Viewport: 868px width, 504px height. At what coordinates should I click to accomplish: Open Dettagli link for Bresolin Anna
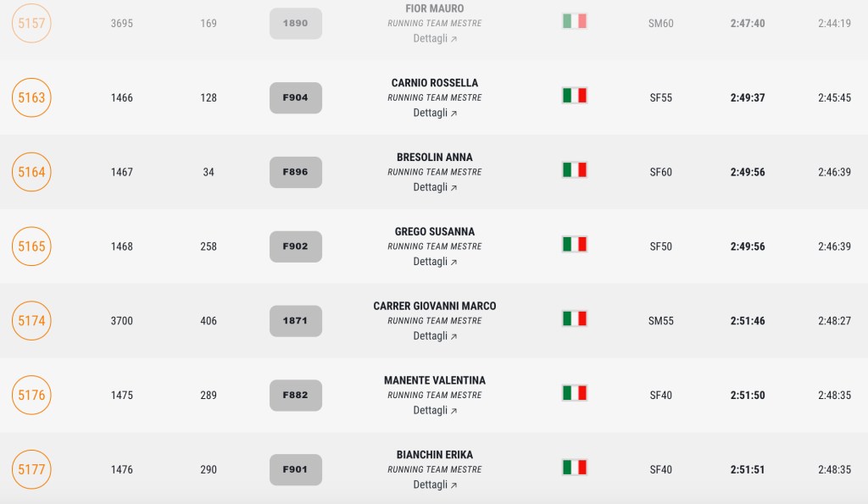click(x=435, y=187)
